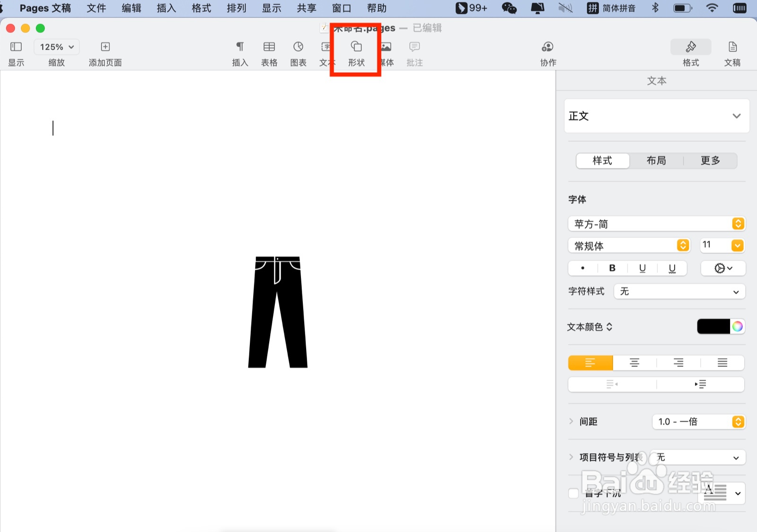Align text right
The width and height of the screenshot is (757, 532).
[678, 363]
